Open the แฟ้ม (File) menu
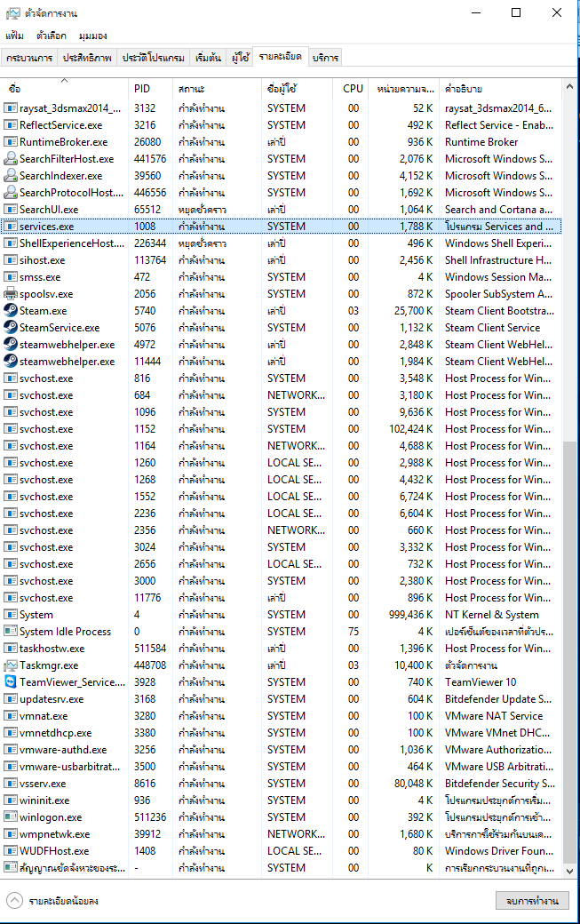Viewport: 580px width, 924px height. pos(15,36)
